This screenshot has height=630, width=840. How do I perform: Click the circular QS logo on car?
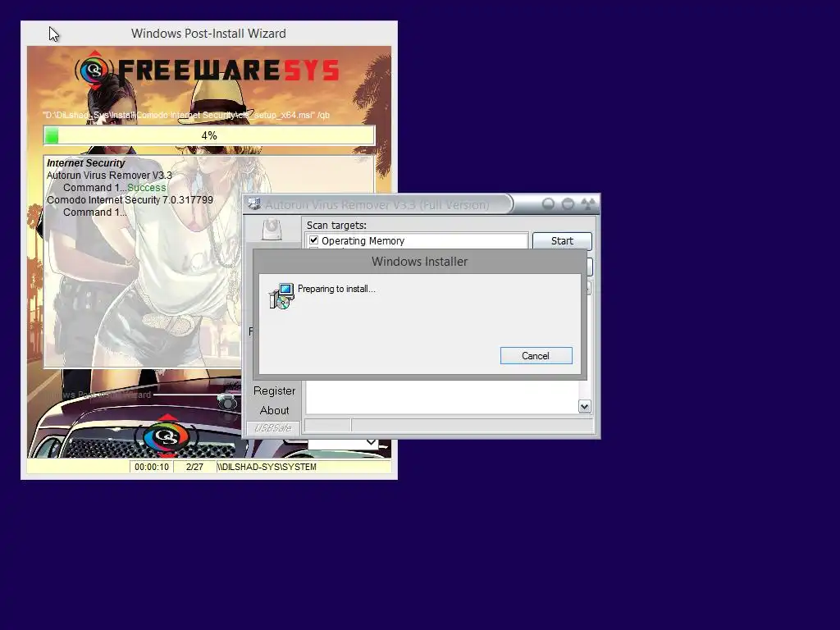coord(167,436)
